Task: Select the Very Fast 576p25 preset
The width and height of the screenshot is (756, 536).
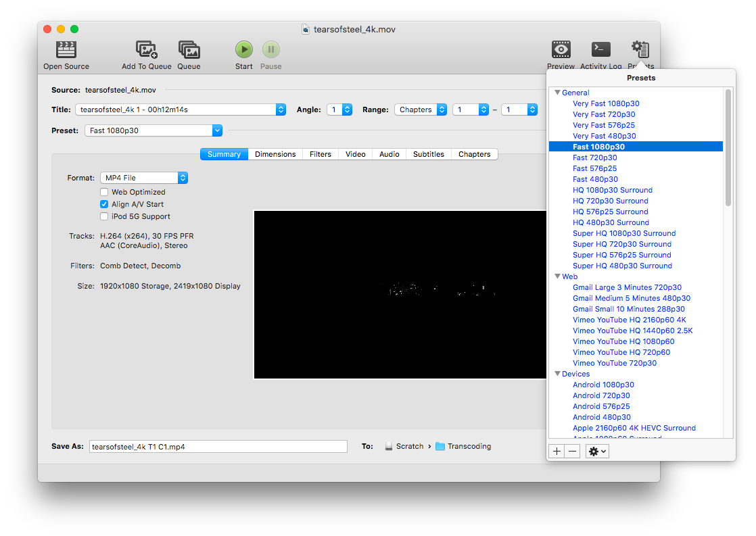Action: coord(604,125)
